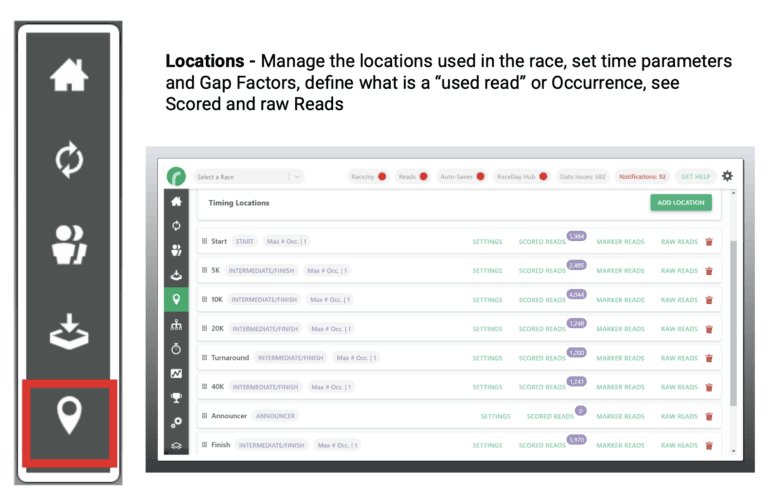Delete the Start location using trash icon

click(709, 241)
